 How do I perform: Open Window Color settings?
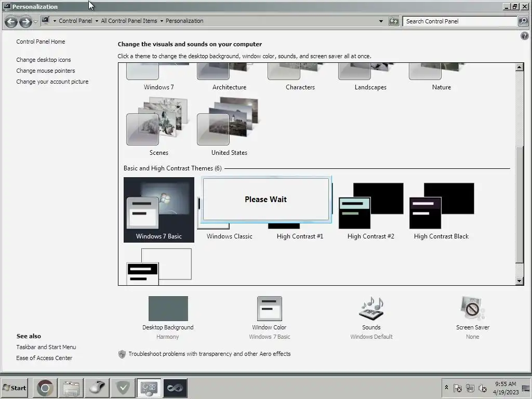click(x=270, y=318)
